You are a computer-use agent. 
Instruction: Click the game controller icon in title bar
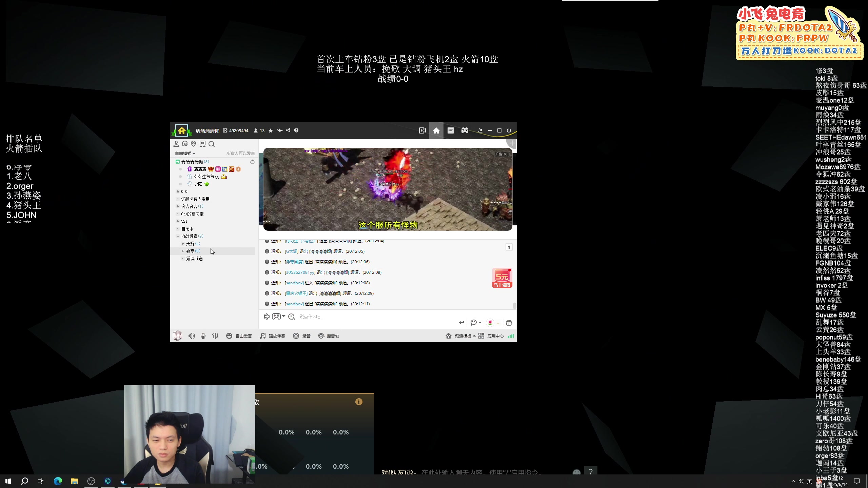pos(465,130)
